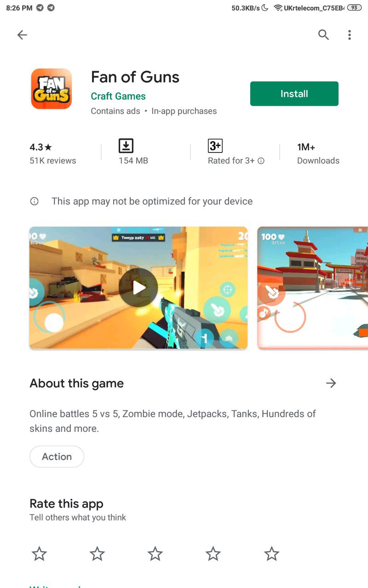This screenshot has height=588, width=368.
Task: Rate the app four stars
Action: pos(213,554)
